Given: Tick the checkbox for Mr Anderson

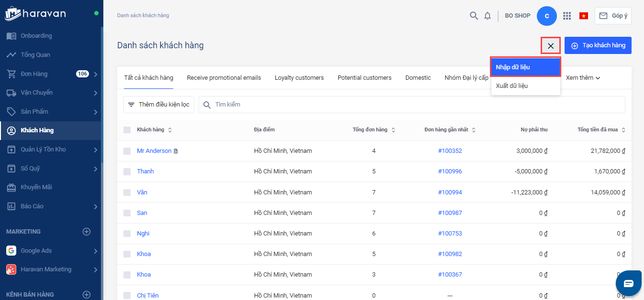Looking at the screenshot, I should [x=127, y=151].
